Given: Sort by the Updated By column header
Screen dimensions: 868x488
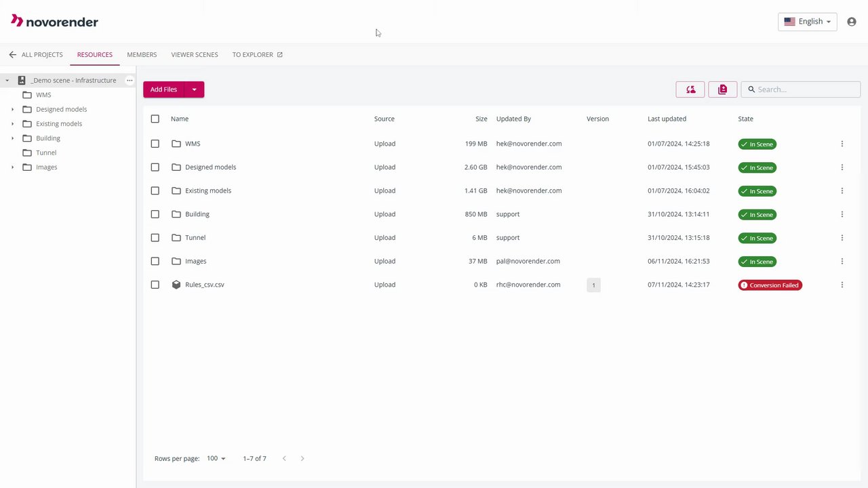Looking at the screenshot, I should click(513, 119).
